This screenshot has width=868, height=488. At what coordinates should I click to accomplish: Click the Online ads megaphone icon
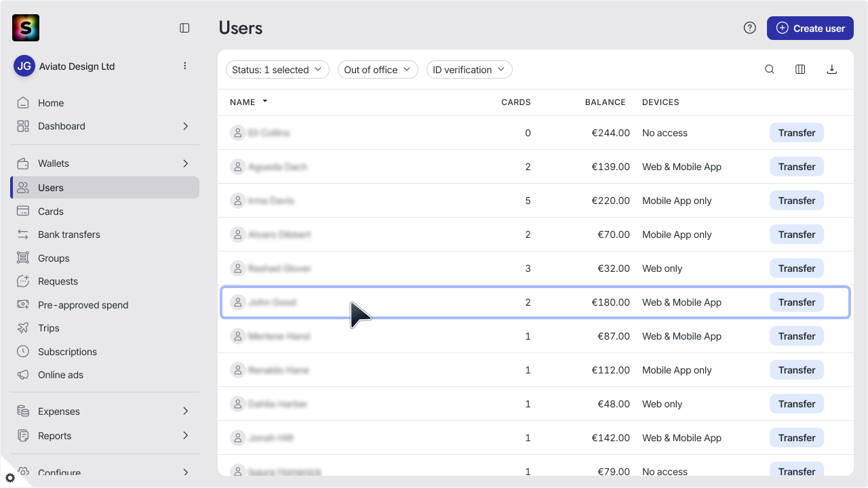[x=23, y=375]
